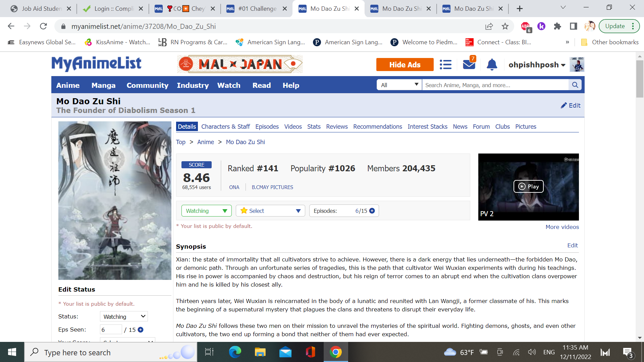Viewport: 644px width, 362px height.
Task: Click the Hide Ads button
Action: [405, 65]
